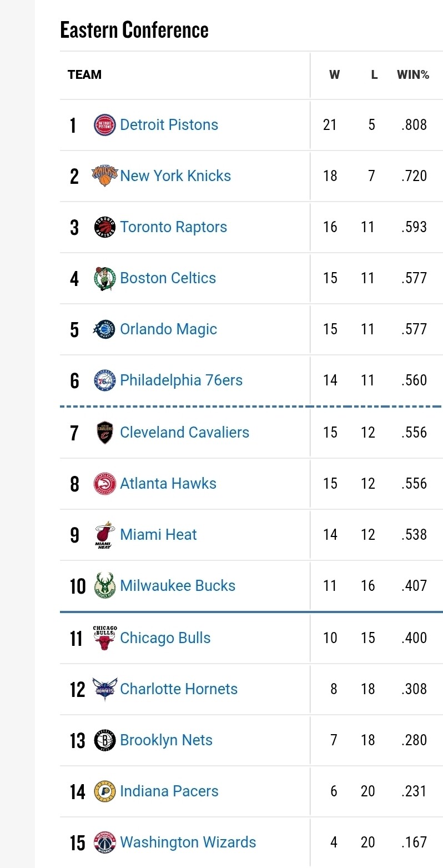The image size is (443, 868).
Task: Click the Atlanta Hawks logo
Action: 104,484
